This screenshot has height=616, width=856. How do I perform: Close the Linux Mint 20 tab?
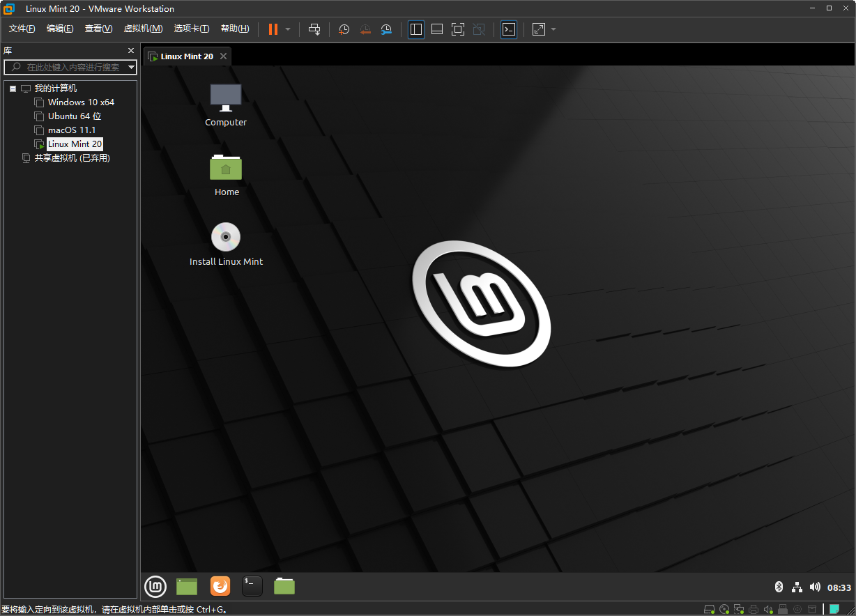[x=223, y=56]
